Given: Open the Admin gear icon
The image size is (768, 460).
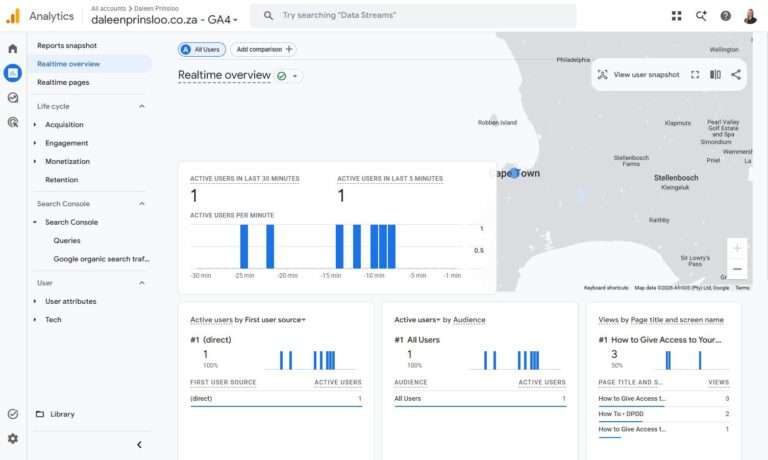Looking at the screenshot, I should tap(13, 438).
